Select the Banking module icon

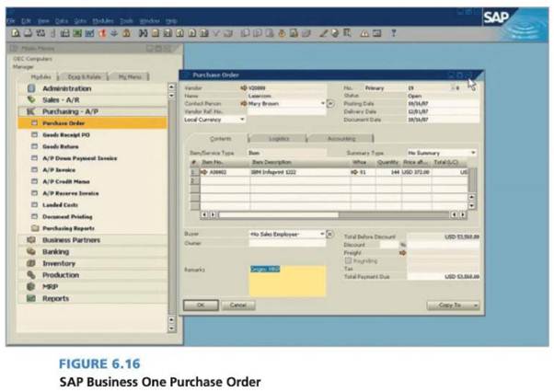30,251
